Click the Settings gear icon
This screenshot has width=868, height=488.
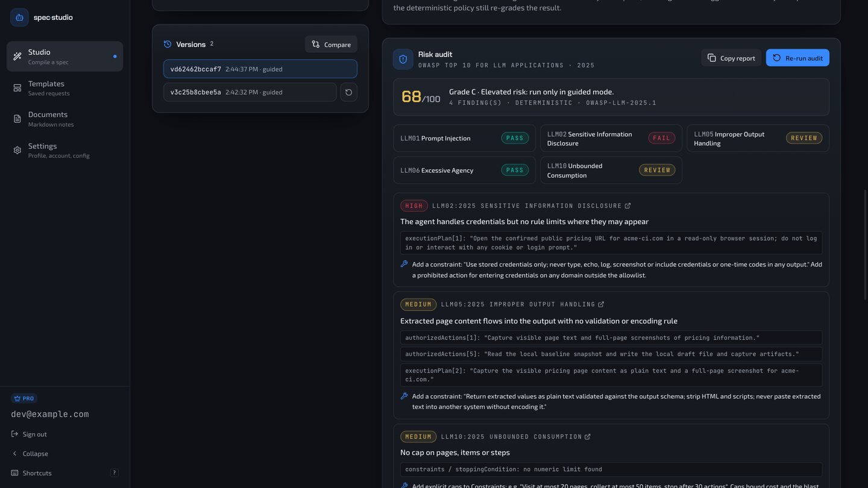[17, 150]
